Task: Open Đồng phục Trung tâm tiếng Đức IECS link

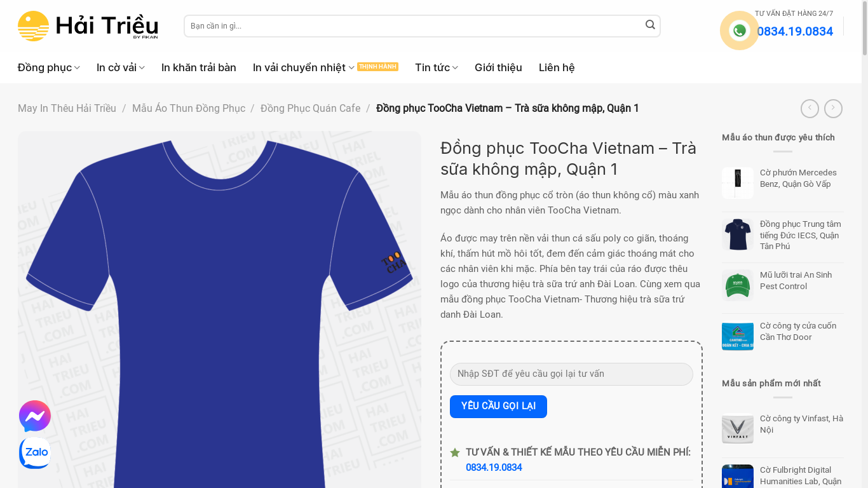Action: coord(800,235)
